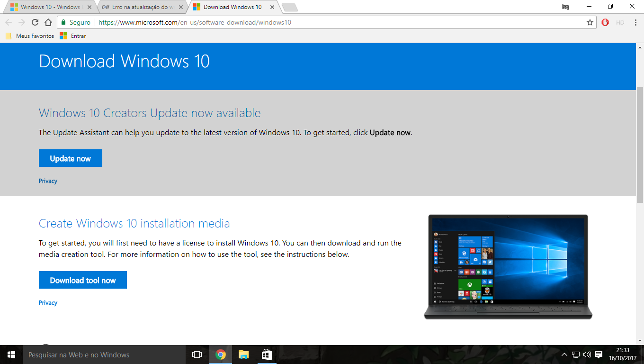
Task: Click the scrollbar up arrow
Action: [640, 47]
